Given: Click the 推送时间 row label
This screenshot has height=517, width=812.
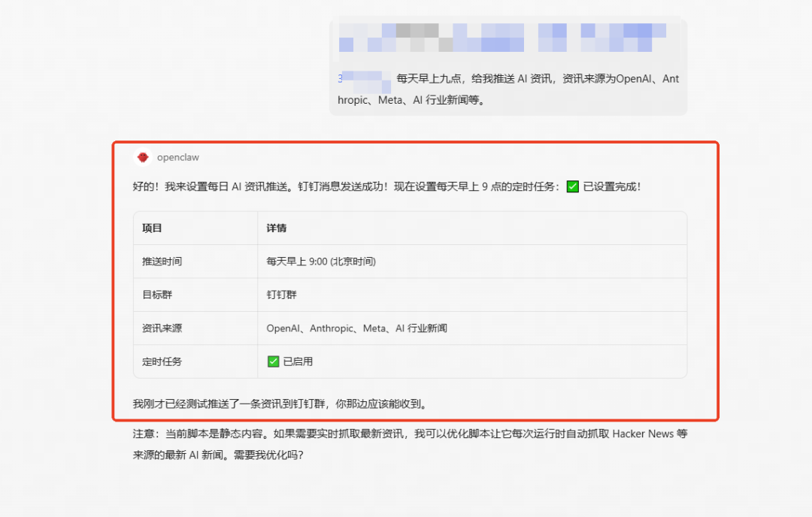Looking at the screenshot, I should pyautogui.click(x=162, y=262).
